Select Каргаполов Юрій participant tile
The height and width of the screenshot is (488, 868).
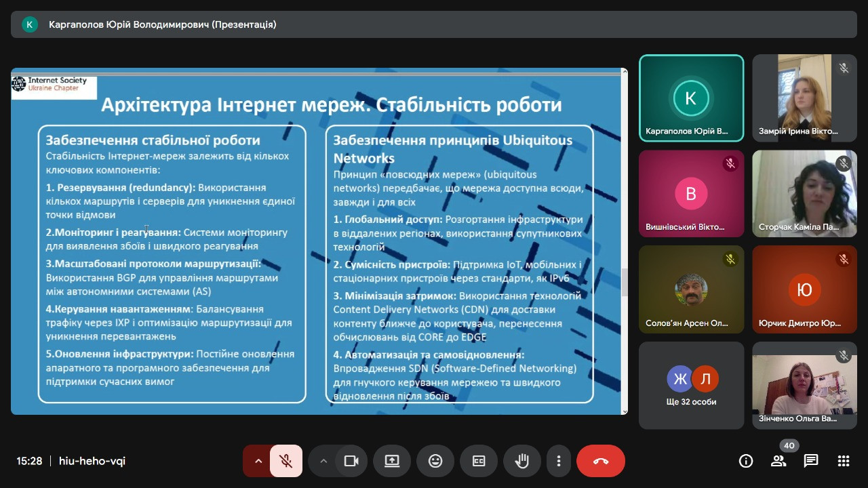pos(691,98)
